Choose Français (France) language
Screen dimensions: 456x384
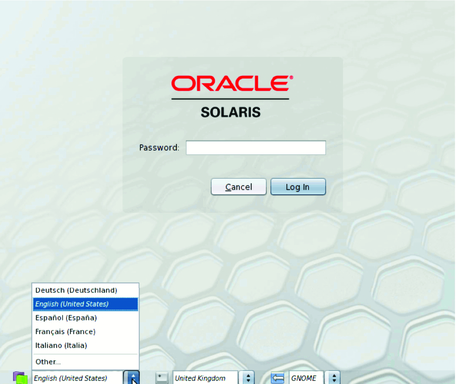[x=85, y=332]
